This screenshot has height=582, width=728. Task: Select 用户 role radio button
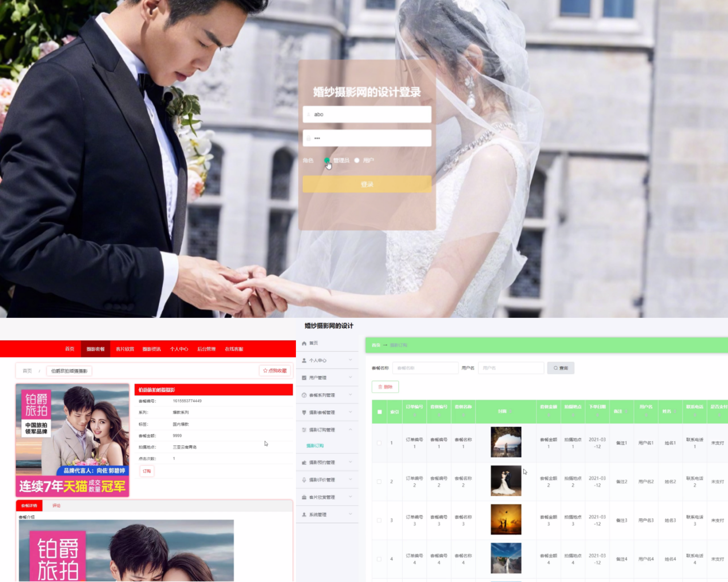pyautogui.click(x=357, y=160)
